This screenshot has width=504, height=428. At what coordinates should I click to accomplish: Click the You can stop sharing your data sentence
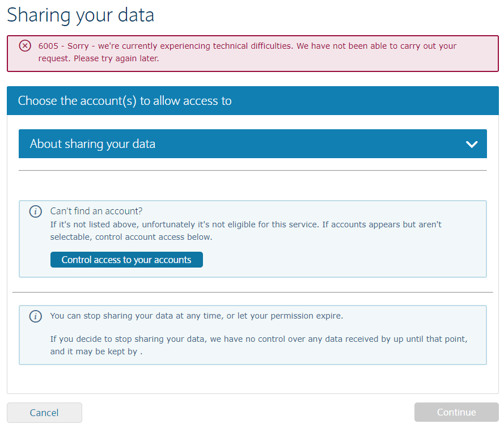(196, 316)
